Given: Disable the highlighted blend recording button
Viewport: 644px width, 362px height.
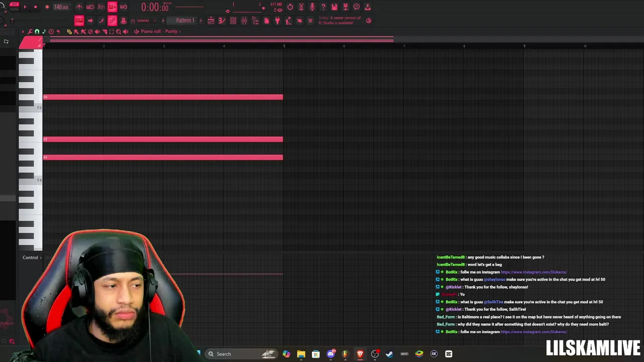Looking at the screenshot, I should [x=112, y=7].
